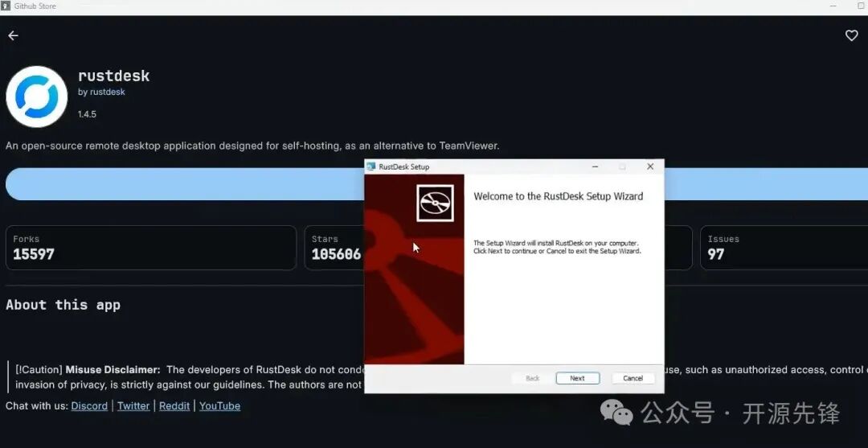Click the 'Misuse Disclaimer:' caution text
The image size is (868, 448).
tap(113, 369)
